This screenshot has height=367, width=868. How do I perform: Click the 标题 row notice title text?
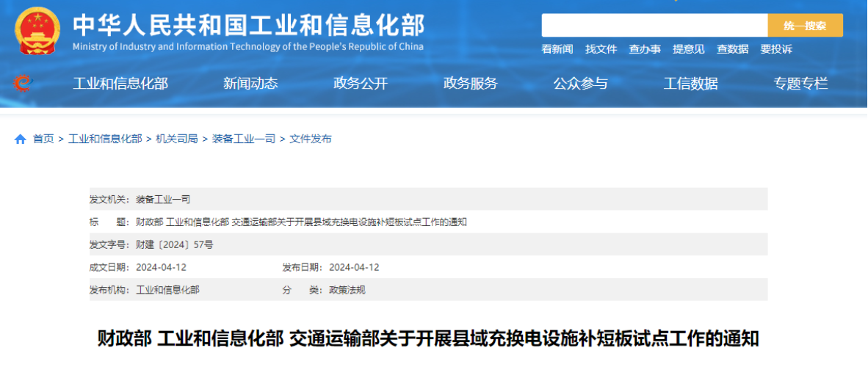[302, 222]
